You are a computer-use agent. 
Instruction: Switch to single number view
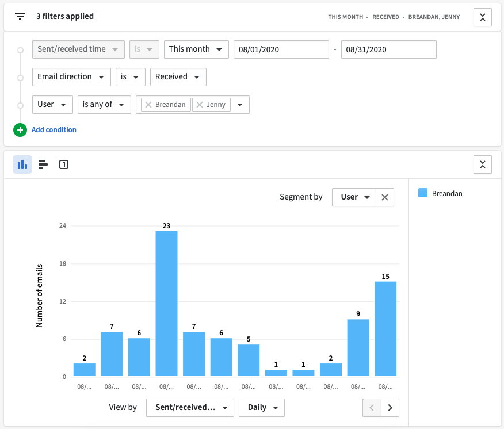64,164
